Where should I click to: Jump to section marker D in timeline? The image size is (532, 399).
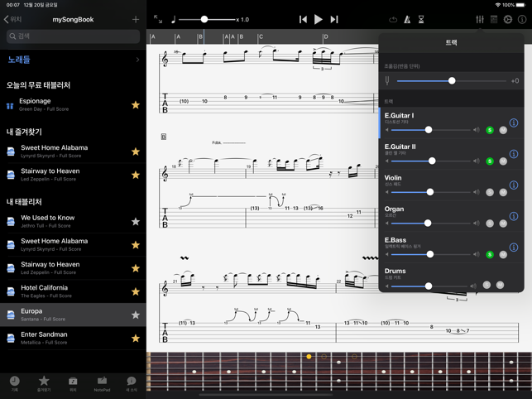point(325,36)
